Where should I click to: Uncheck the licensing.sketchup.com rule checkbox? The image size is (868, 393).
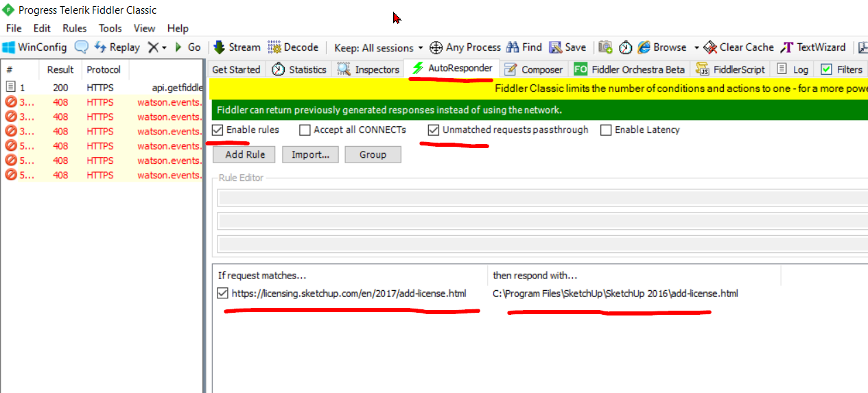click(x=222, y=294)
